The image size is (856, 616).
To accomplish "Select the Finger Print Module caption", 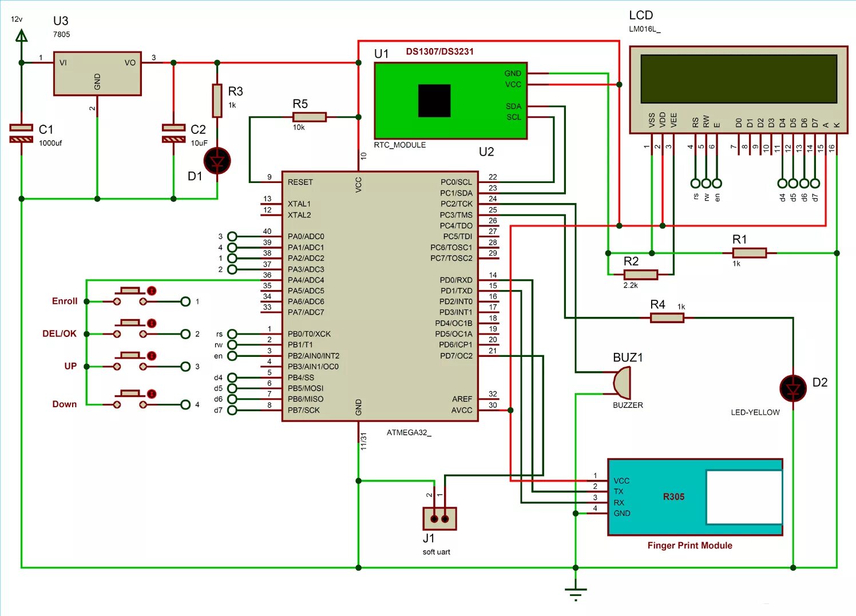I will pos(689,546).
